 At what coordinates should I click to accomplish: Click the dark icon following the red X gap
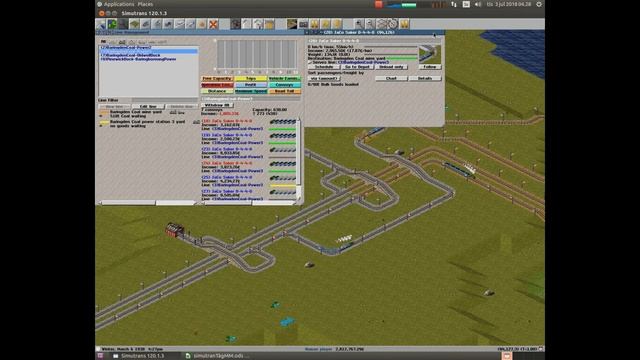tap(236, 24)
